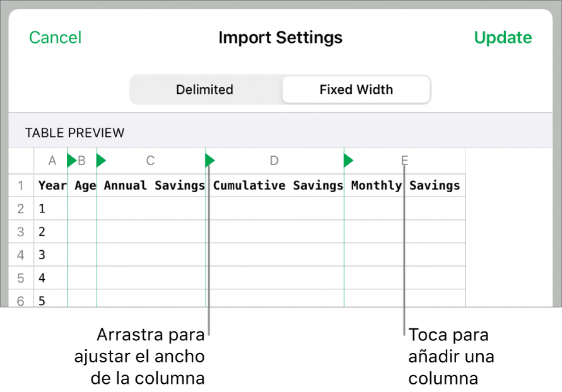Select the cell containing value 3
Viewport: 562px width, 392px height.
click(42, 255)
